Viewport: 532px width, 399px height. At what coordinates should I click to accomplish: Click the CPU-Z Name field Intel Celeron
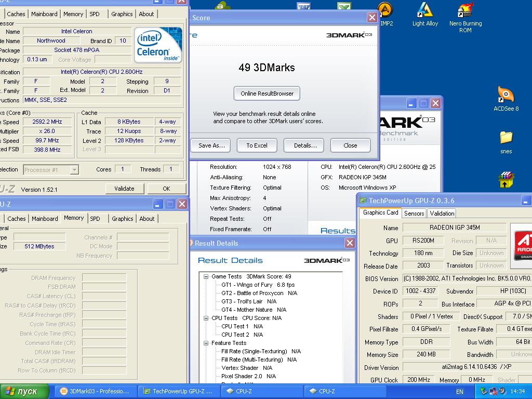click(77, 31)
